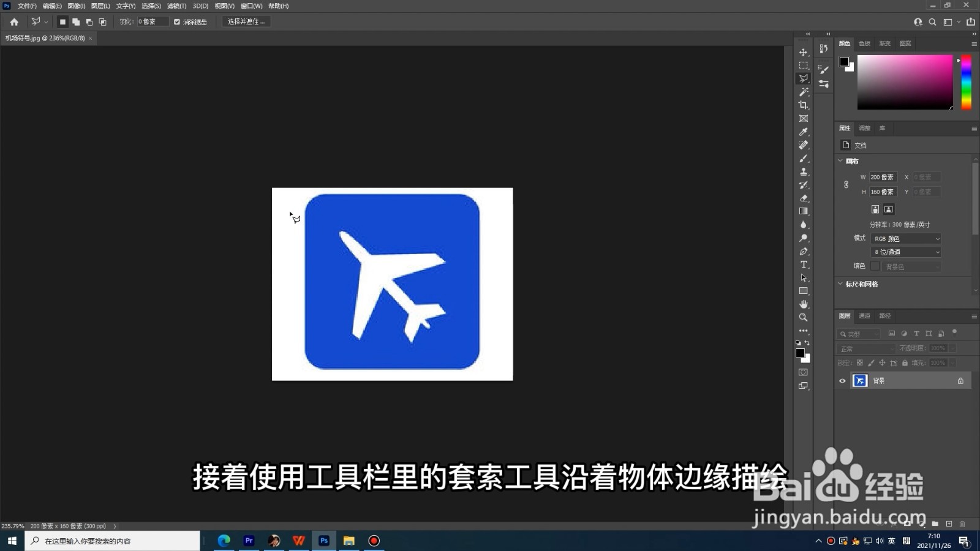
Task: Select the Magic Wand tool
Action: pyautogui.click(x=803, y=92)
